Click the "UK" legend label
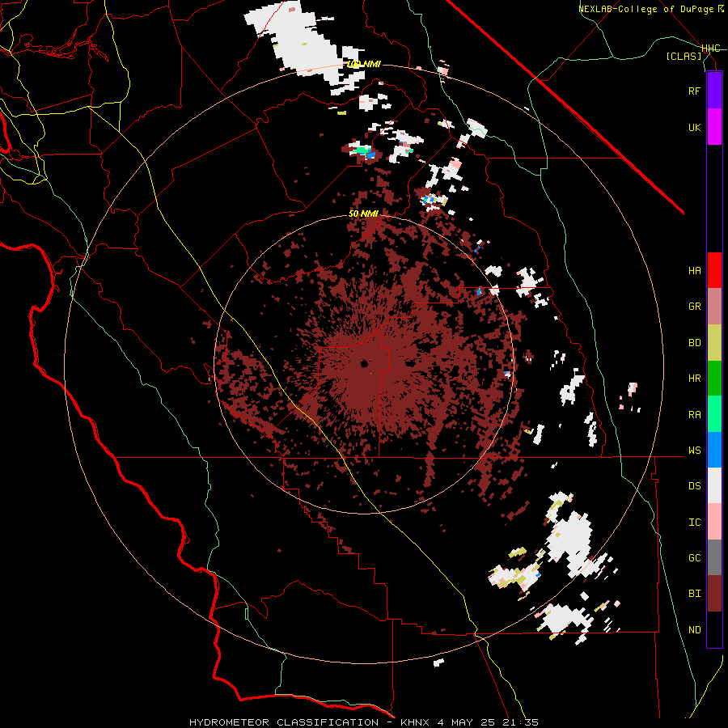This screenshot has width=728, height=728. (694, 127)
